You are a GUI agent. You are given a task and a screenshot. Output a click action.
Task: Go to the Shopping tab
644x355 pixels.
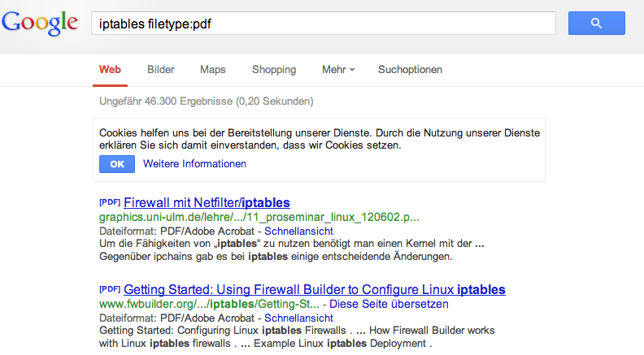coord(274,70)
